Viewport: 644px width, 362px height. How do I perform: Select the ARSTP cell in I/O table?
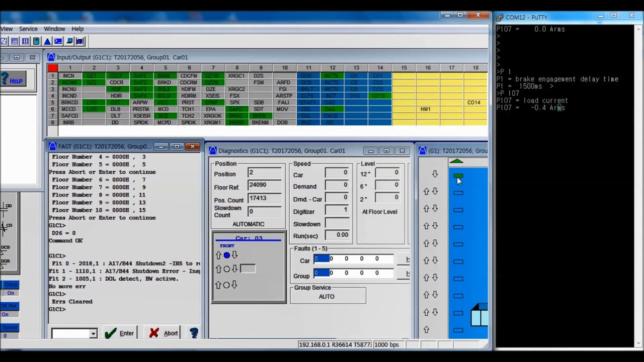tap(283, 96)
